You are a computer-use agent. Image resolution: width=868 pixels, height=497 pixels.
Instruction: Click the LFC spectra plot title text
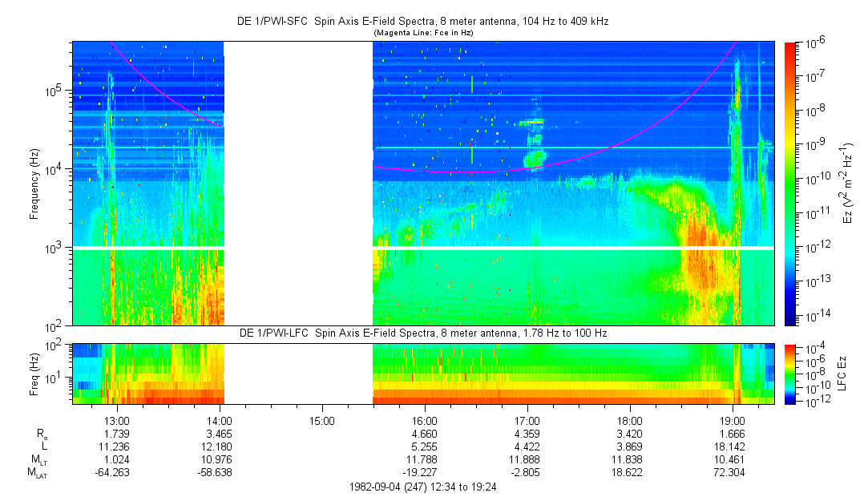click(x=423, y=333)
